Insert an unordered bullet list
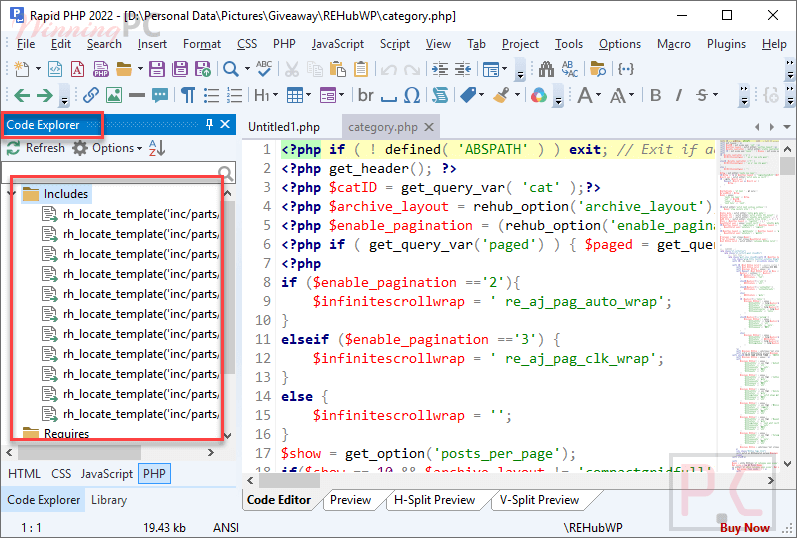This screenshot has height=538, width=797. tap(211, 95)
